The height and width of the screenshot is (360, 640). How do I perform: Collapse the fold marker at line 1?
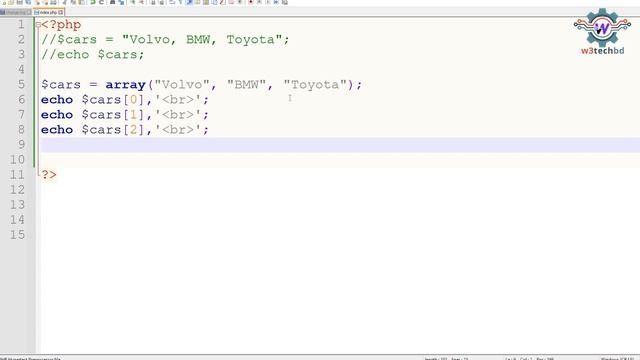(38, 25)
